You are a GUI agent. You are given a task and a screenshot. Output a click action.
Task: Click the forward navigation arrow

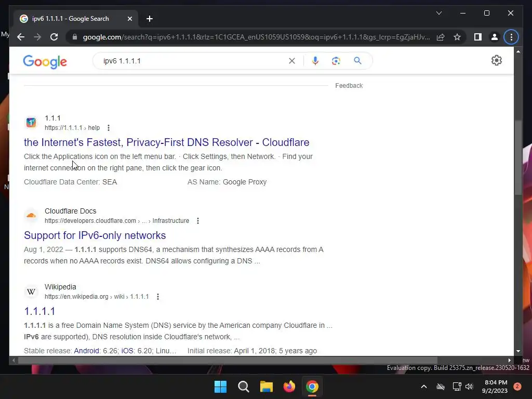[37, 37]
